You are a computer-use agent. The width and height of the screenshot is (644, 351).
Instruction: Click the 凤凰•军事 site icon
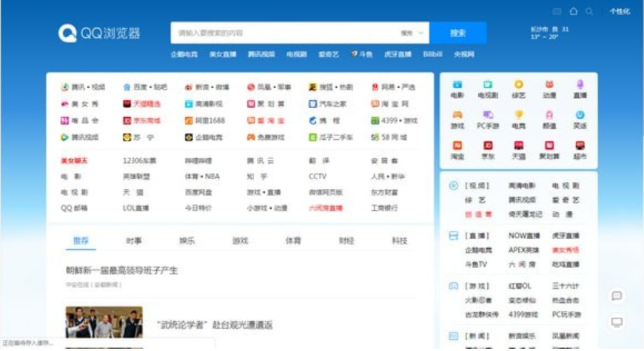(x=251, y=87)
